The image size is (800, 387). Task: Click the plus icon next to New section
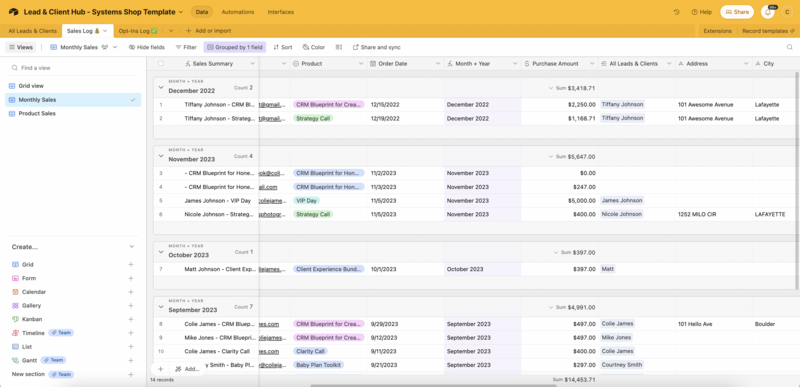[131, 374]
